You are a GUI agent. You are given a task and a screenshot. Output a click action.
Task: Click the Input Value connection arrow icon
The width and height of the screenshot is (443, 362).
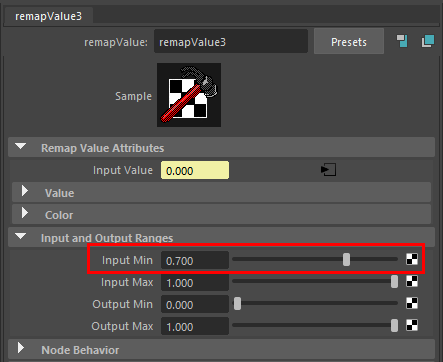tap(328, 170)
